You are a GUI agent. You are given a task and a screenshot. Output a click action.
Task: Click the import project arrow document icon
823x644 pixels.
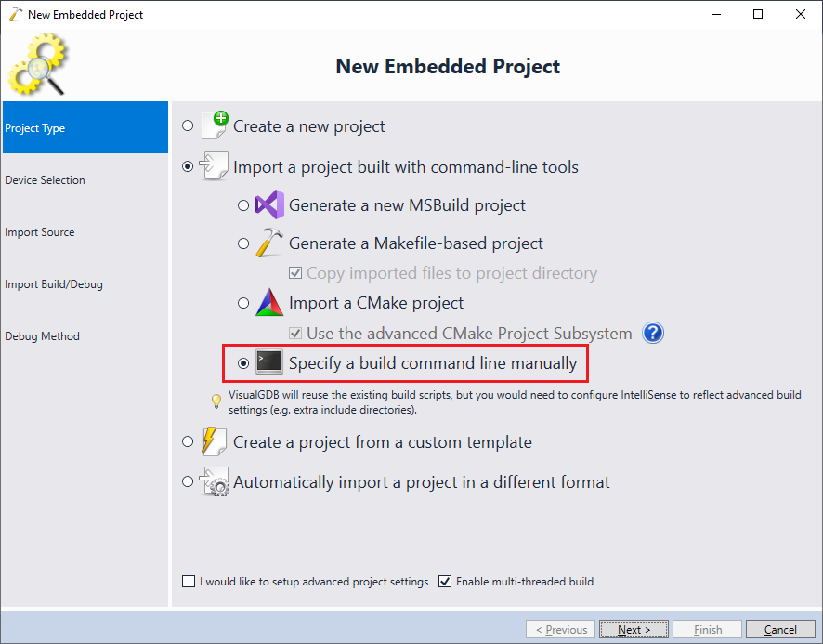tap(214, 166)
